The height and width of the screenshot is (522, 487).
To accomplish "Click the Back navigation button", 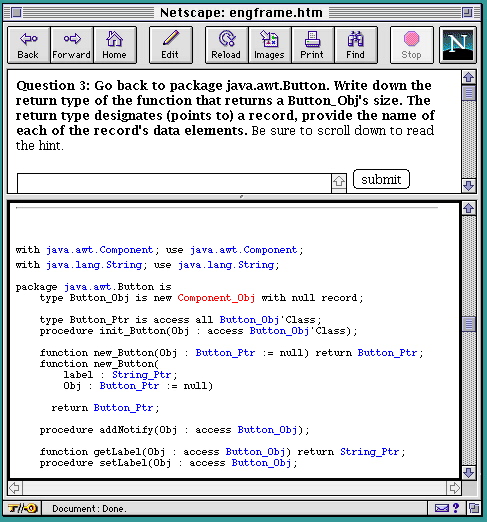I will (x=29, y=45).
